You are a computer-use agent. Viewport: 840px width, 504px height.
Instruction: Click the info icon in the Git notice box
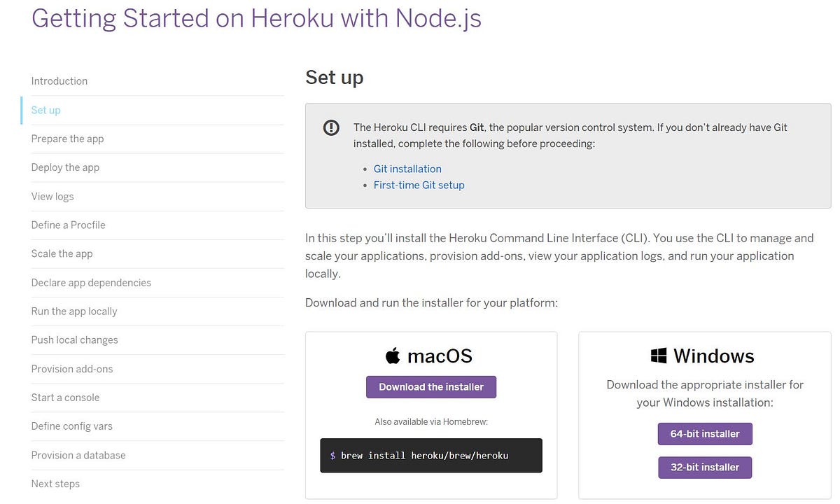(x=331, y=127)
